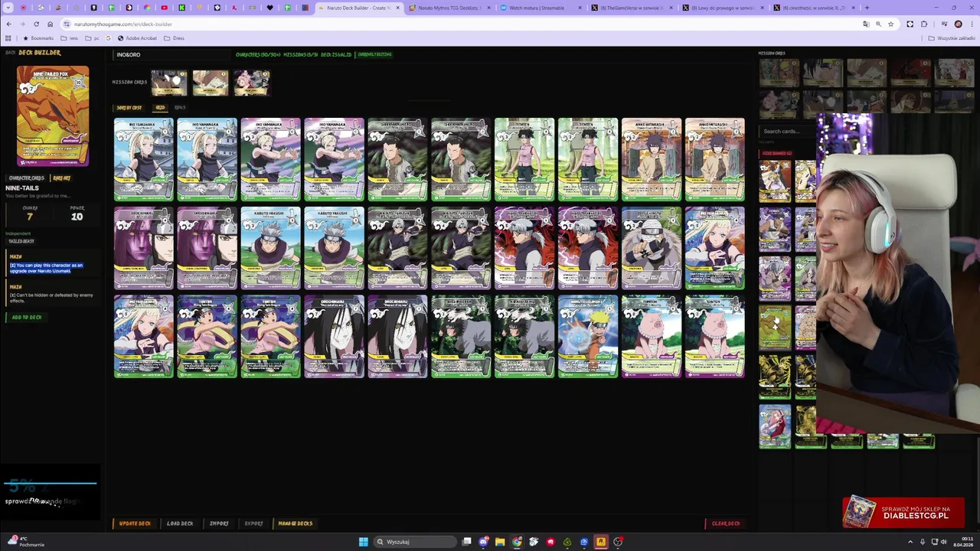Open the translate page icon in address bar
The width and height of the screenshot is (980, 551).
866,24
